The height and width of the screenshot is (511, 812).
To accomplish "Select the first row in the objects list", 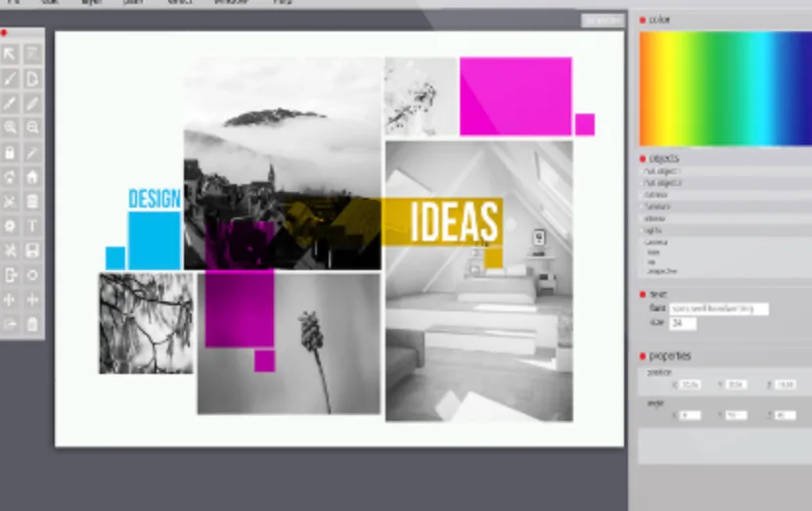I will tap(725, 171).
